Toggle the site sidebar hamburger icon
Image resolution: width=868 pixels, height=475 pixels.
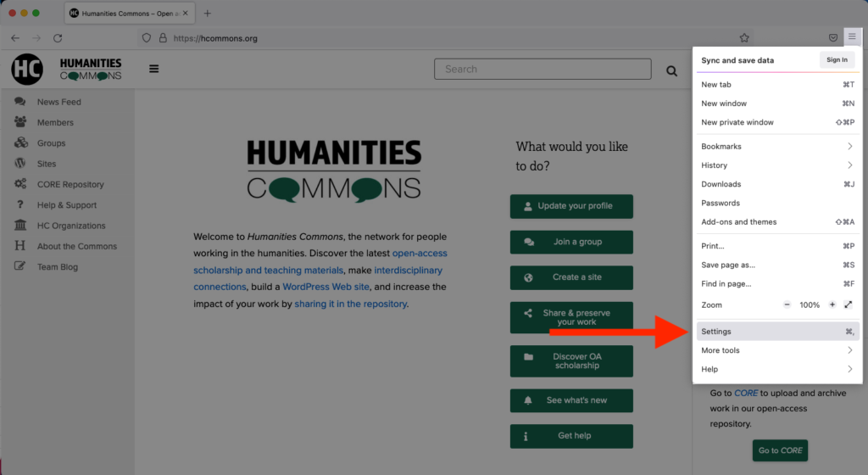click(x=153, y=70)
